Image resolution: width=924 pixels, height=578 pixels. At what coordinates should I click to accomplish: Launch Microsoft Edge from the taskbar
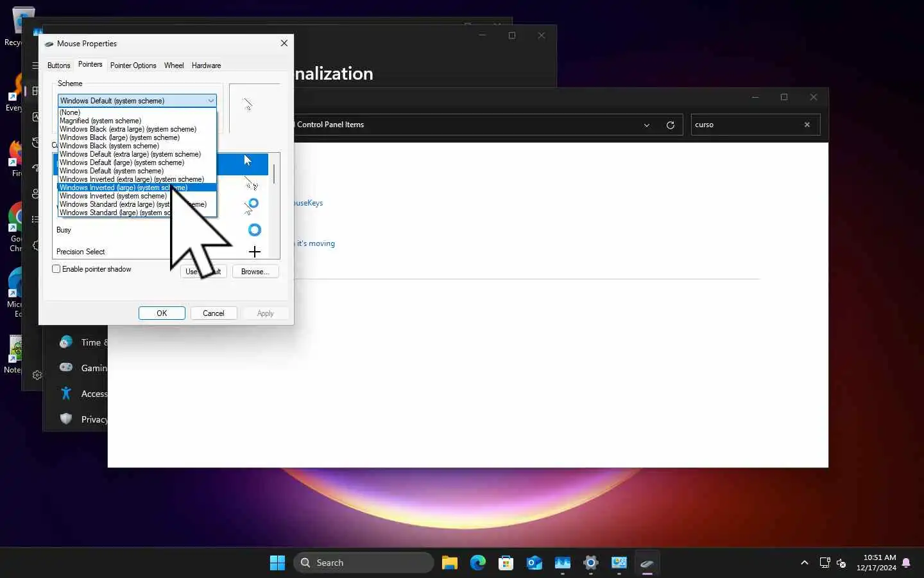coord(477,563)
